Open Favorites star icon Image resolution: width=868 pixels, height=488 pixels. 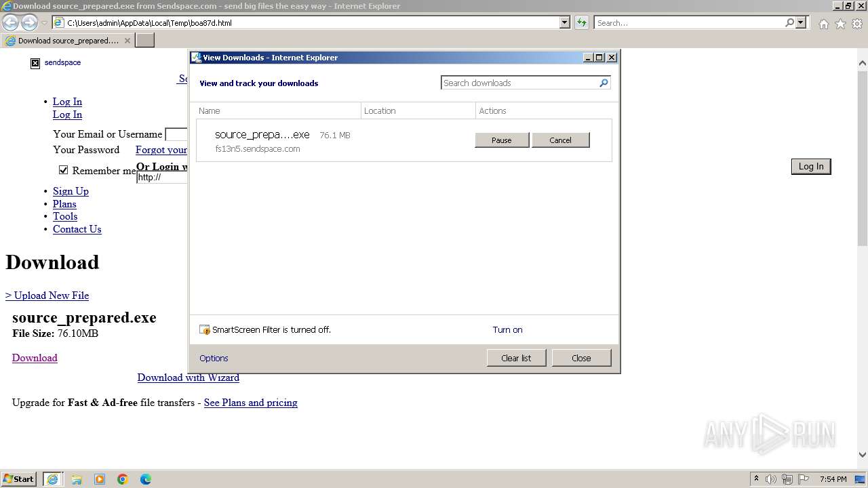pos(840,24)
